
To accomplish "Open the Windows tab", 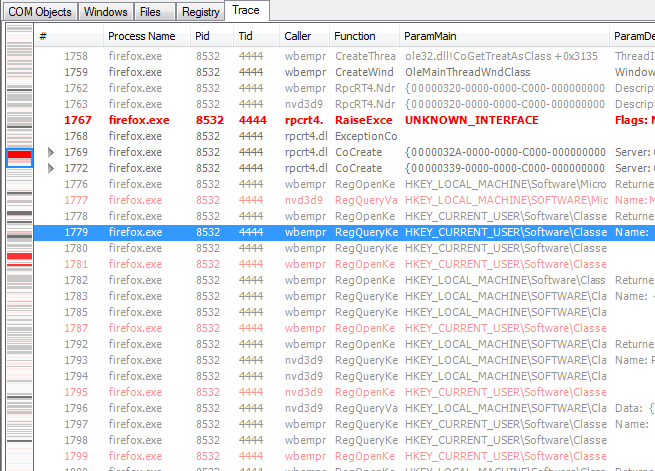I will pyautogui.click(x=105, y=12).
